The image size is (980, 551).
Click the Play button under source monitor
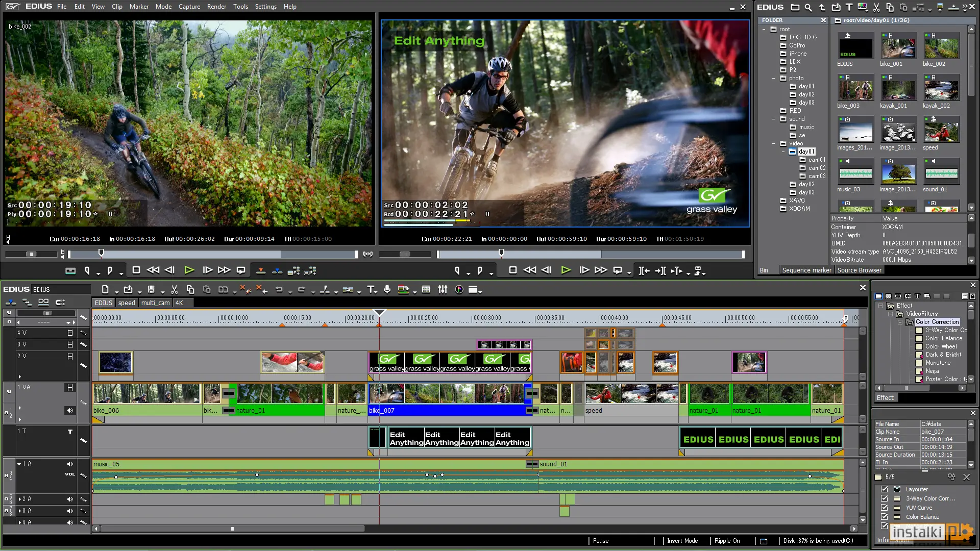pos(189,270)
